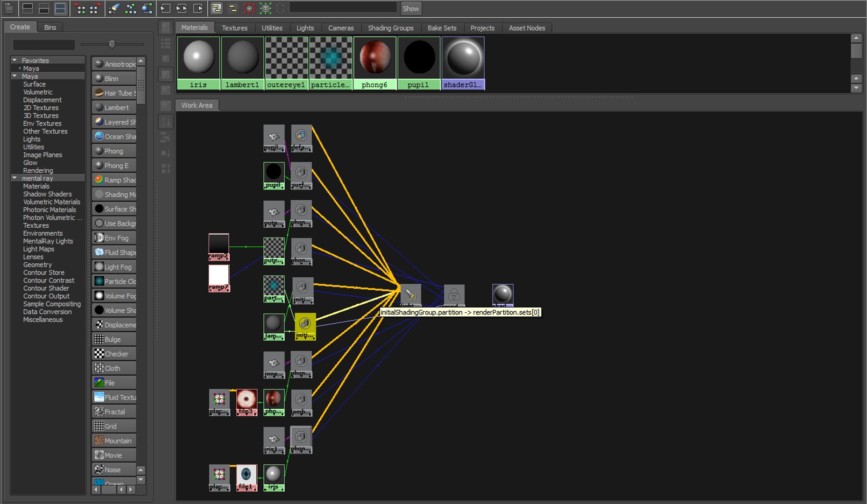The height and width of the screenshot is (504, 867).
Task: Show input connections icon
Action: (165, 8)
